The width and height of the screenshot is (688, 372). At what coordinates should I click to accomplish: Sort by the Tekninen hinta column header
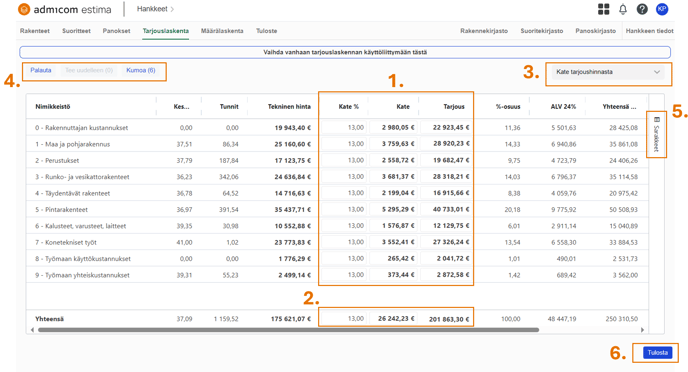(x=289, y=107)
